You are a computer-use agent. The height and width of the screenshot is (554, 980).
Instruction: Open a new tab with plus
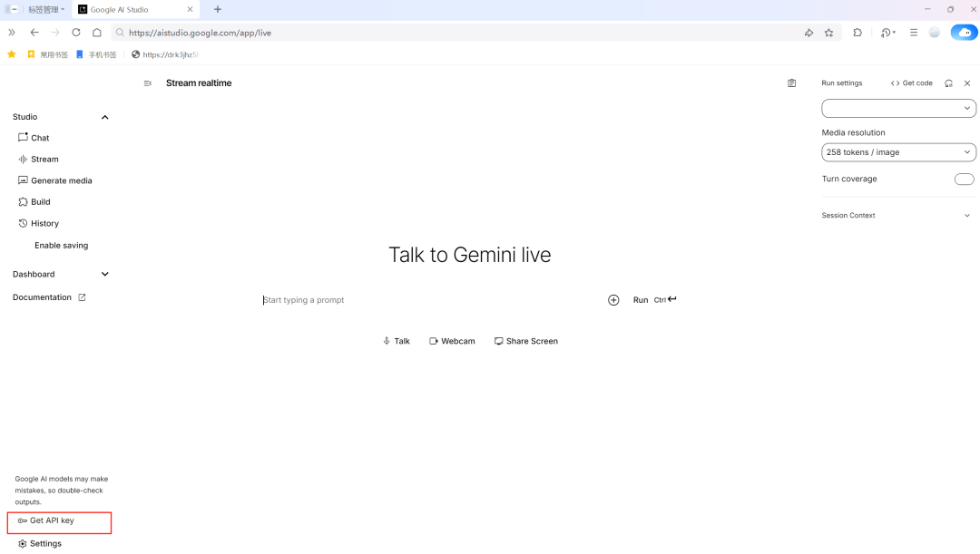[x=218, y=9]
